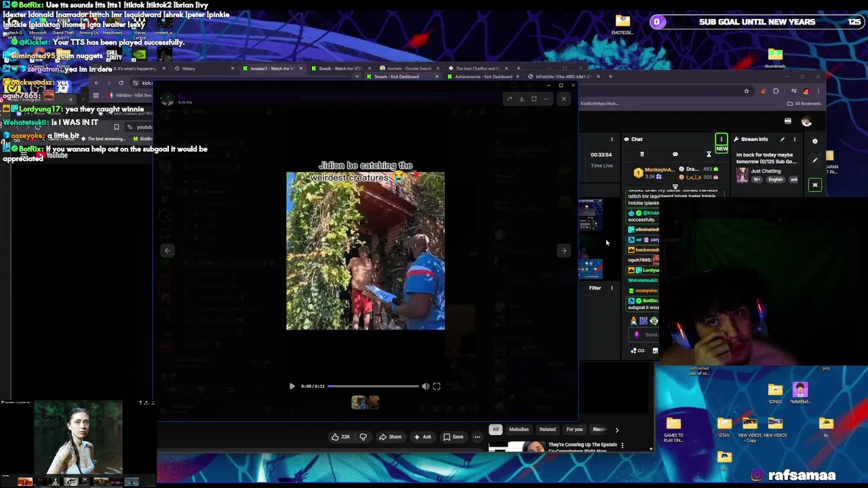The image size is (868, 488).
Task: Click the English language tag
Action: pos(776,180)
